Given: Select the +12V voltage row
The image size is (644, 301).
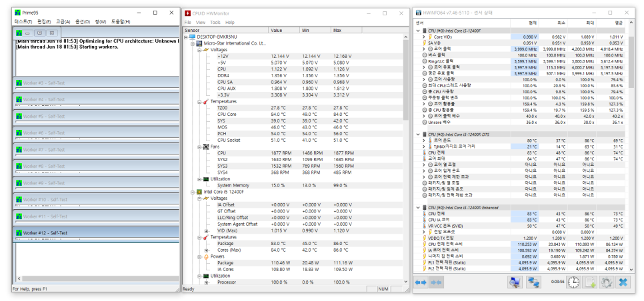Looking at the screenshot, I should [x=293, y=56].
